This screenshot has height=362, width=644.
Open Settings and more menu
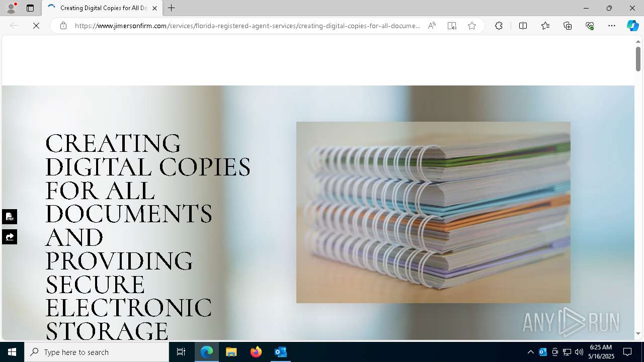tap(612, 26)
